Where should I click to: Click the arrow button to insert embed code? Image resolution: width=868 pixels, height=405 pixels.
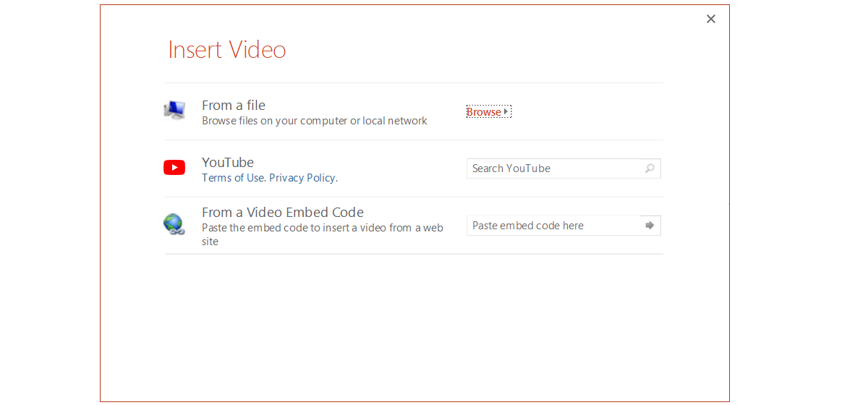pos(650,226)
